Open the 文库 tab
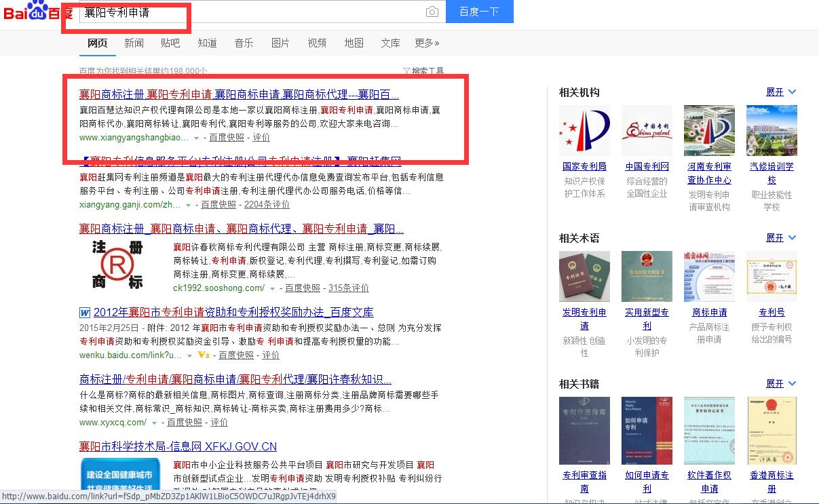This screenshot has width=819, height=504. [x=390, y=43]
